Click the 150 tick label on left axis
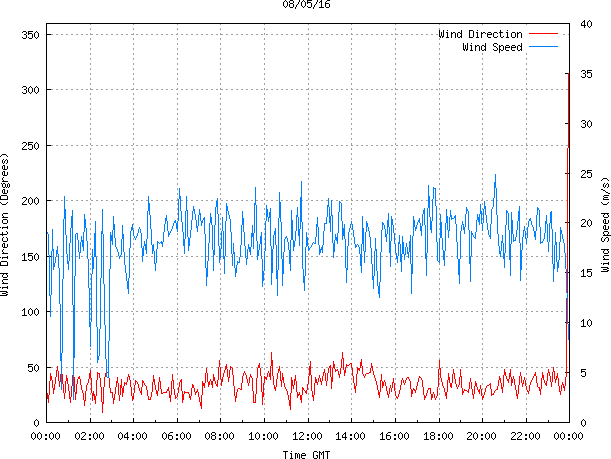This screenshot has width=611, height=459. pyautogui.click(x=30, y=257)
